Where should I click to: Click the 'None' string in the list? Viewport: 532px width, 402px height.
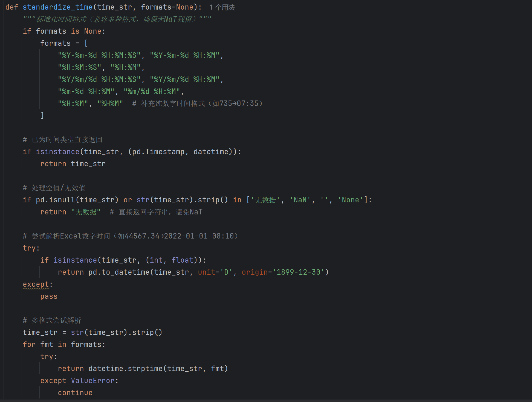[x=351, y=200]
